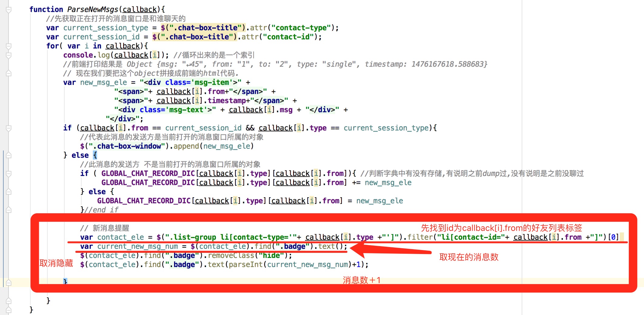644x315 pixels.
Task: Click removeClass in the badge line
Action: (x=231, y=256)
